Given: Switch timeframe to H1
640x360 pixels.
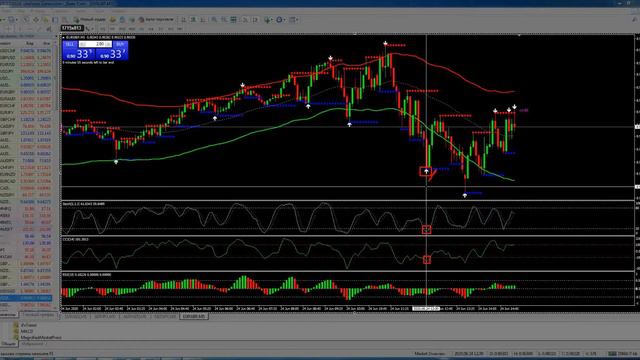Looking at the screenshot, I should (141, 29).
